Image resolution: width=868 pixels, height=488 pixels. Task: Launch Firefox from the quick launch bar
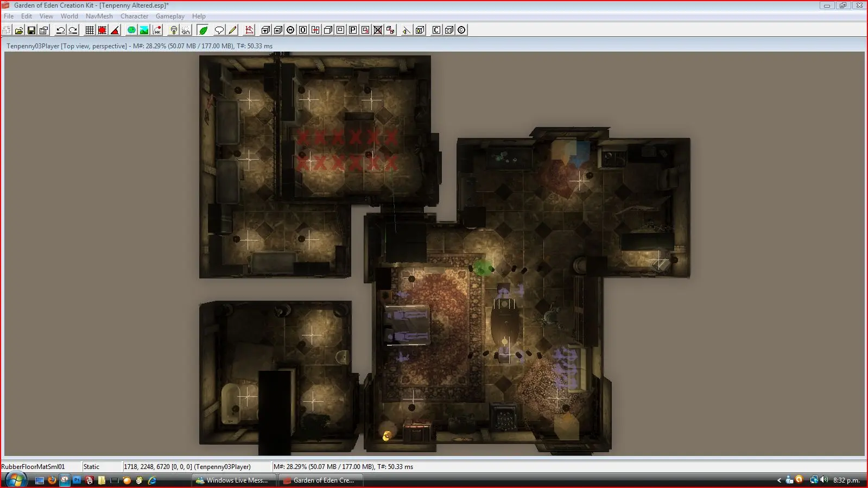pos(52,480)
